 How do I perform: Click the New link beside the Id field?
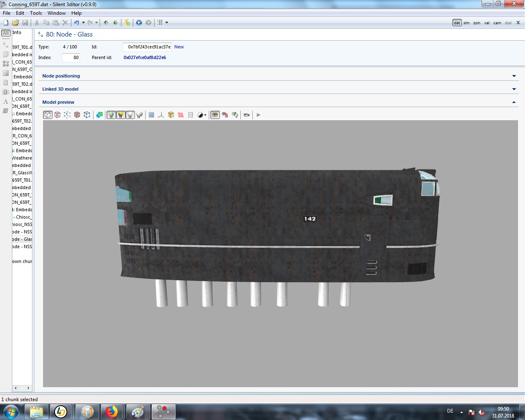pyautogui.click(x=179, y=47)
